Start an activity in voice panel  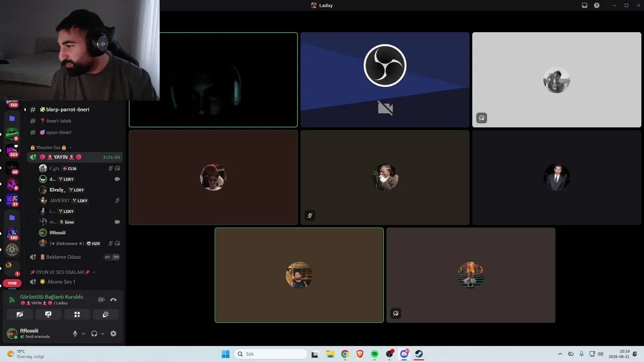(x=77, y=314)
